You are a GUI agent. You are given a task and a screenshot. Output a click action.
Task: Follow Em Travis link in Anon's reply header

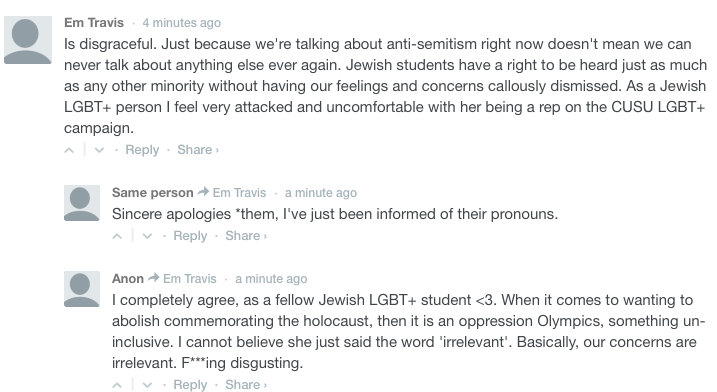190,279
